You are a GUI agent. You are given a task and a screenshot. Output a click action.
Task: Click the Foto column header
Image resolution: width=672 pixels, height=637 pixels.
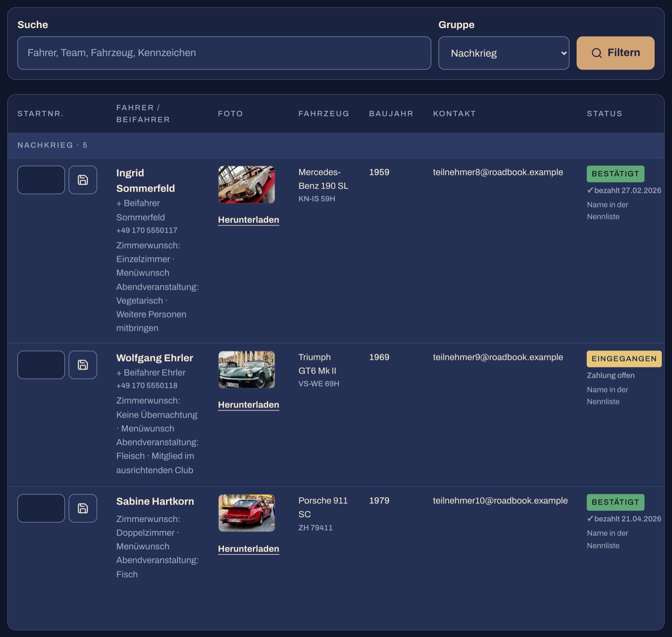tap(230, 114)
